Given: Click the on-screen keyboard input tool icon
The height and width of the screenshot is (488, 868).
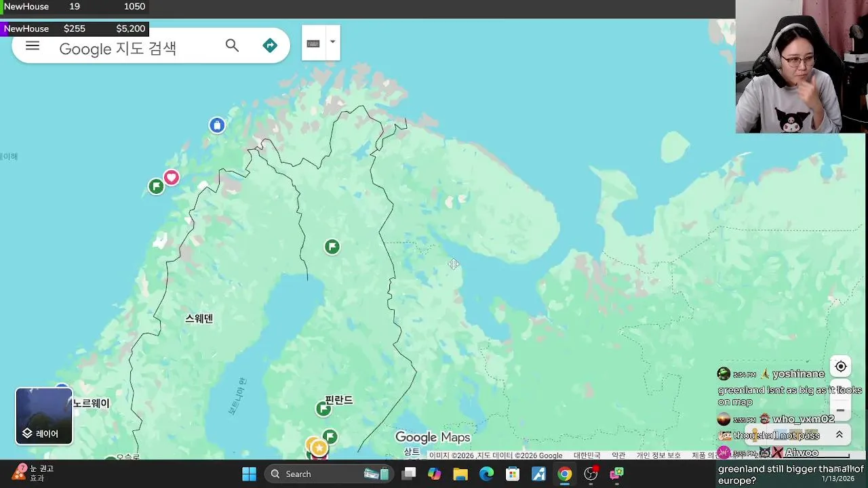Looking at the screenshot, I should click(313, 43).
